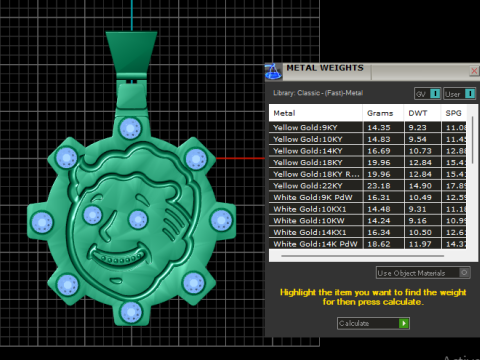Image resolution: width=480 pixels, height=360 pixels.
Task: Click the Library: Classic - (Fast)-Metal label
Action: coord(318,93)
